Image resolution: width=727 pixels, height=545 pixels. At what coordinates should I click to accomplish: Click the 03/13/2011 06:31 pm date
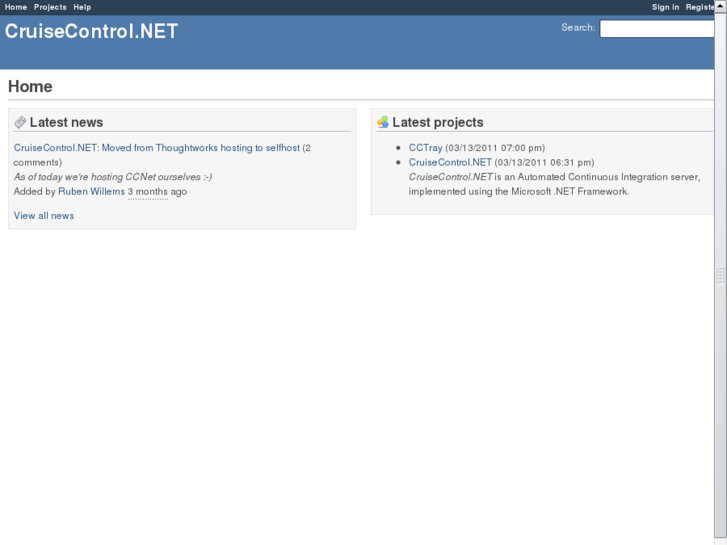(544, 162)
